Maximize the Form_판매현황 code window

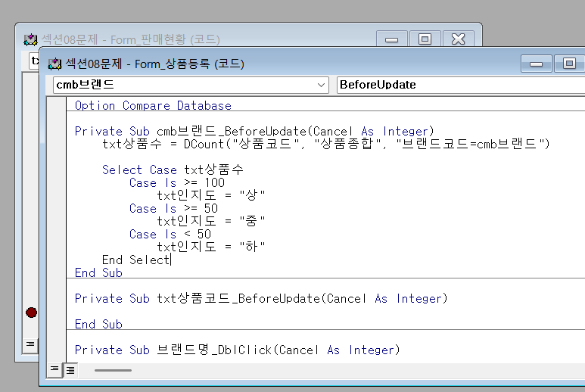pos(425,39)
